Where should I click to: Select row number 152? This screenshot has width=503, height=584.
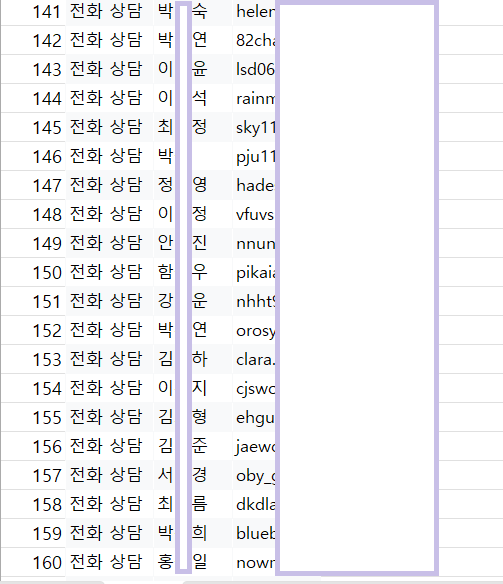click(x=47, y=330)
